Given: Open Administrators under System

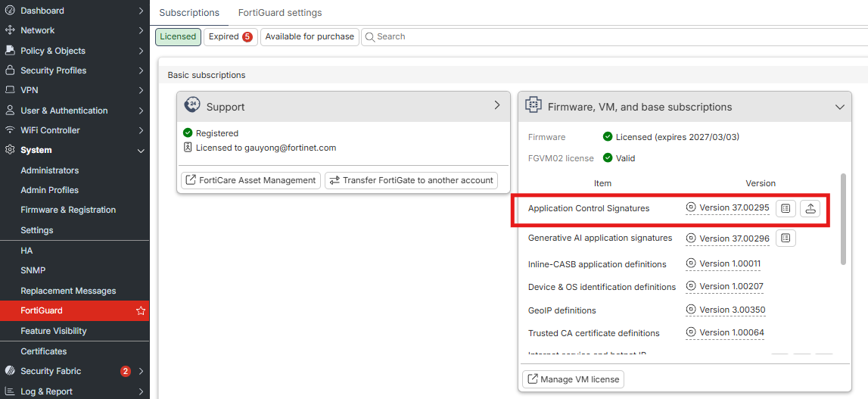Looking at the screenshot, I should pyautogui.click(x=50, y=170).
